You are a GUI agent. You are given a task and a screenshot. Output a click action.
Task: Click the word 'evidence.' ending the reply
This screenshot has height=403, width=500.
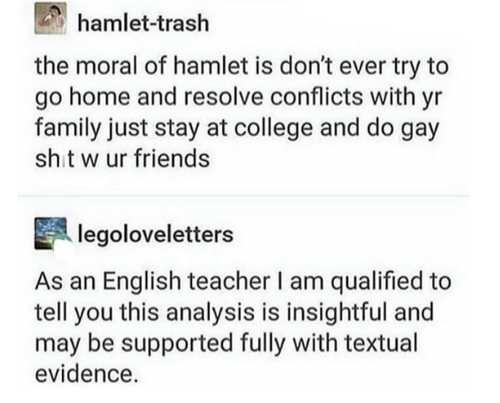[86, 374]
